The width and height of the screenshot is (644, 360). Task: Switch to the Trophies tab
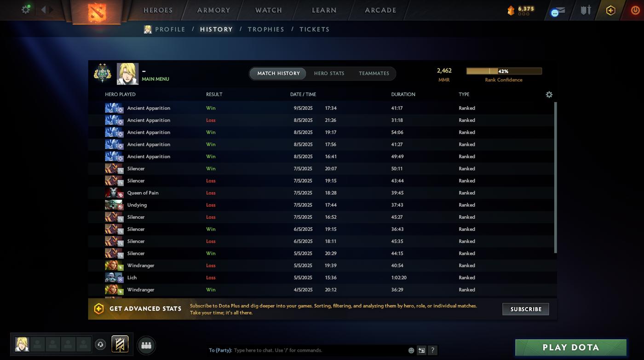tap(266, 29)
